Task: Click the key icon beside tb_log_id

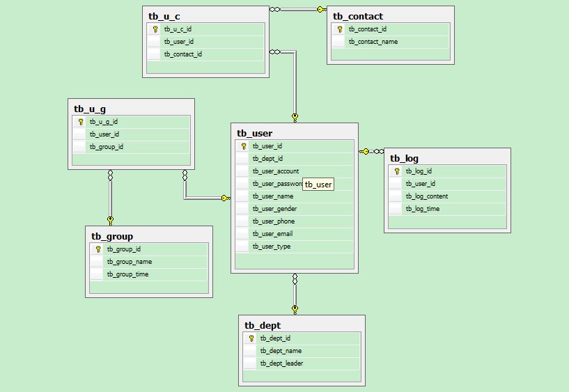Action: [x=397, y=171]
